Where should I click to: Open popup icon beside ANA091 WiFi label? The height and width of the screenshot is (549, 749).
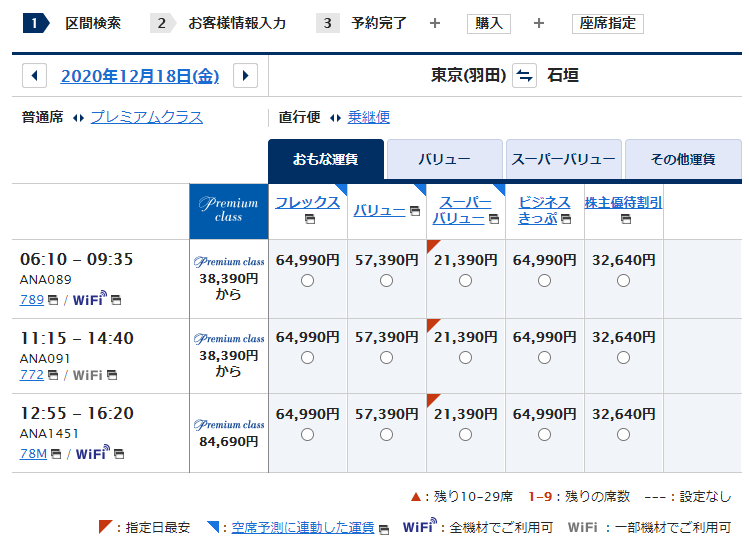click(112, 375)
